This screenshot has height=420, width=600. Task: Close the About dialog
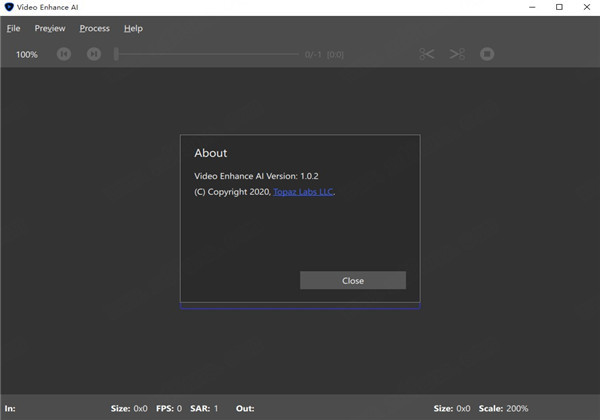tap(353, 280)
